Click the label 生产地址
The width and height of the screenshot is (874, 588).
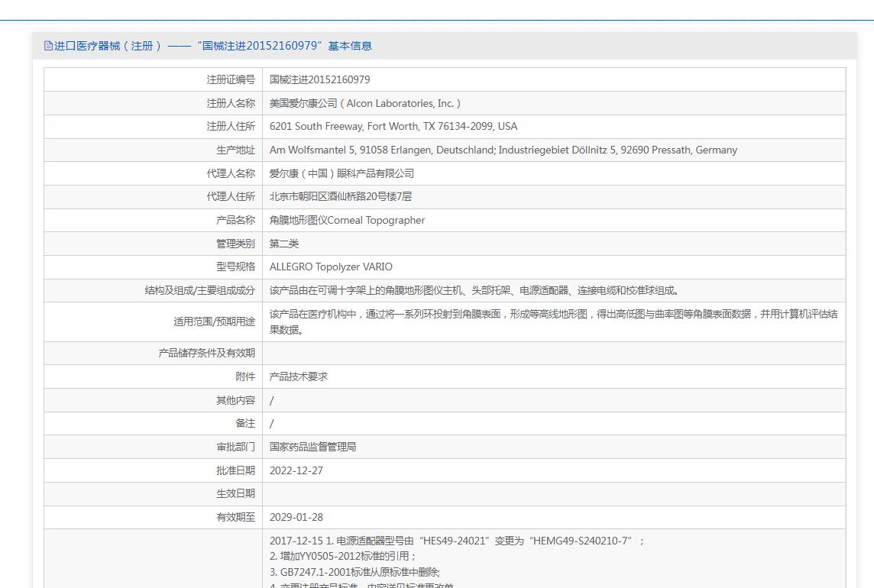click(236, 150)
